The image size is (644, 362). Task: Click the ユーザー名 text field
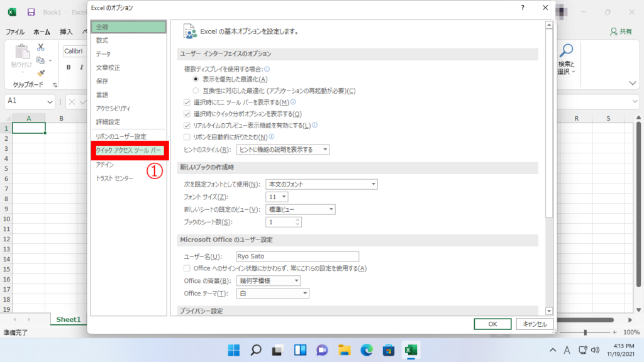point(297,256)
